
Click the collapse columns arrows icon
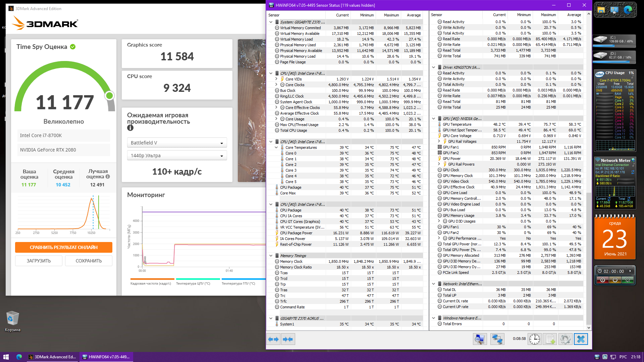(288, 339)
